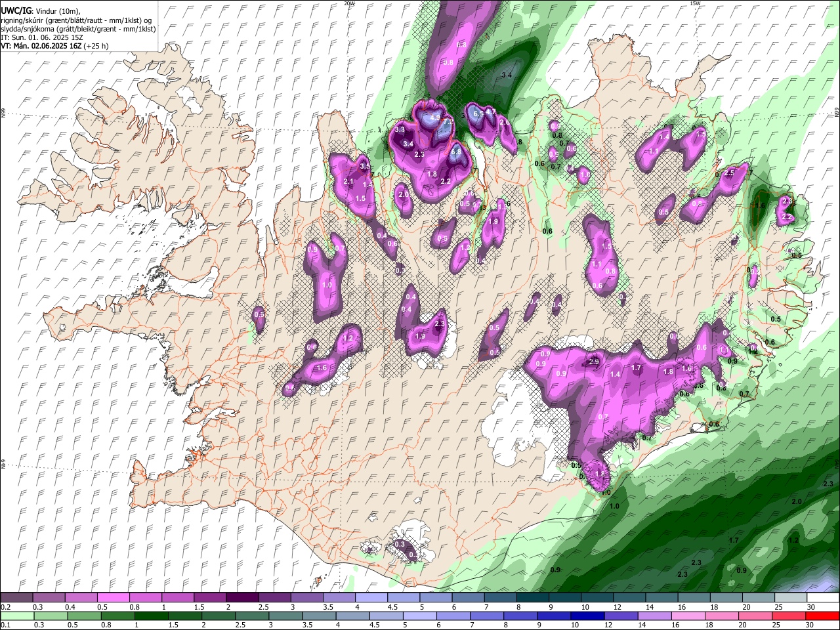Click the 2.9 value over the southeast glacier

coord(595,362)
